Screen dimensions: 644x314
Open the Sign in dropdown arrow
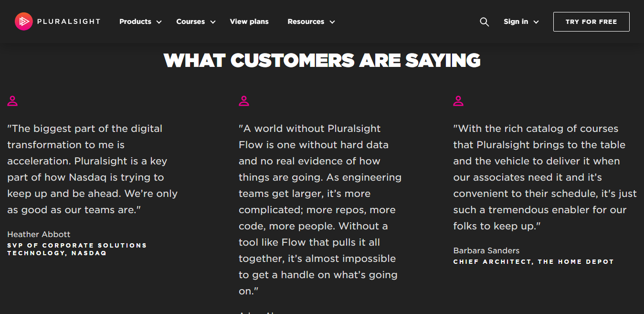pos(536,22)
